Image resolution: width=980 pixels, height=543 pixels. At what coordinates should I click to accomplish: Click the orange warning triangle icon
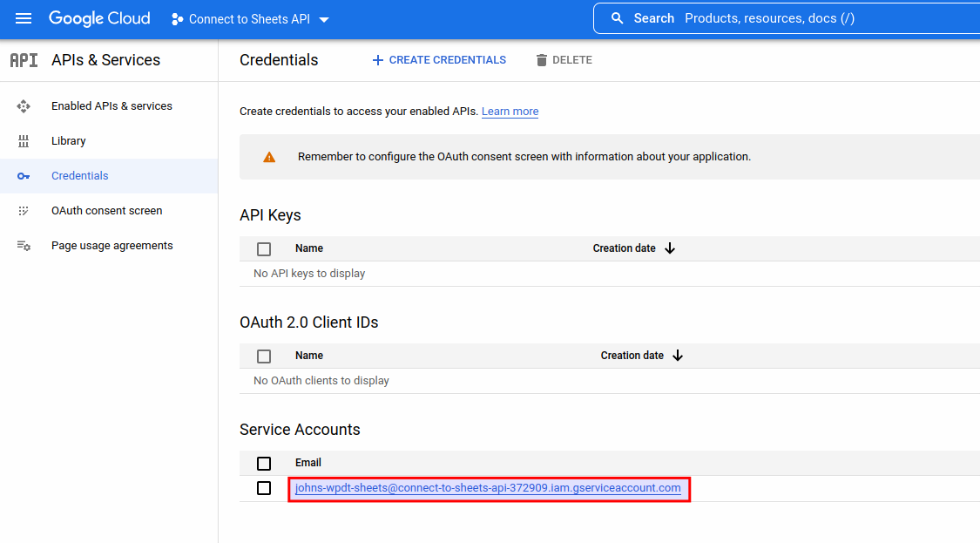pos(269,157)
